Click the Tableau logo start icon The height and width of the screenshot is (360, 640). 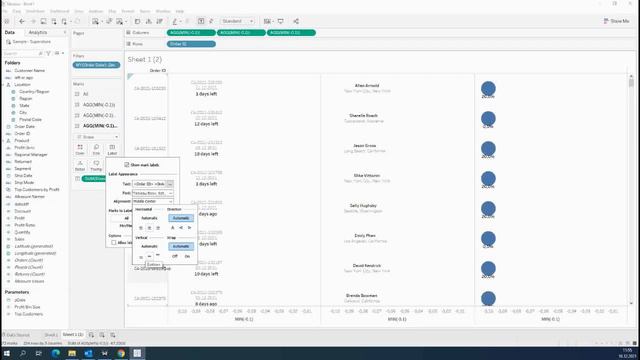(x=7, y=21)
